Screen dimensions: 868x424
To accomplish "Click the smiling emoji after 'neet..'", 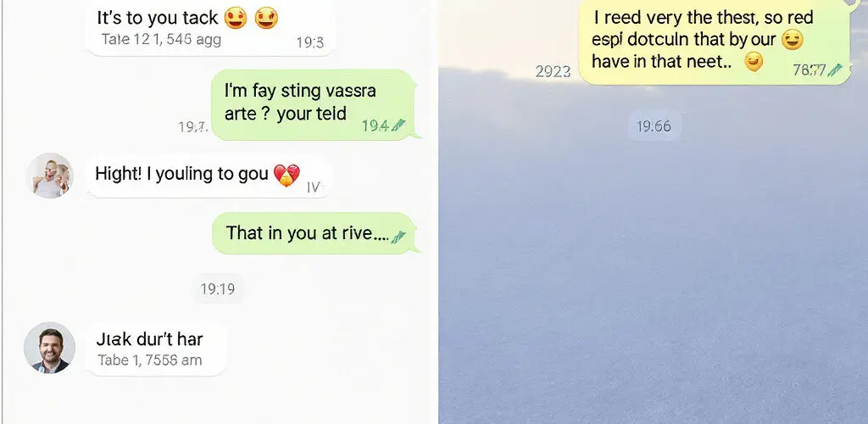I will pyautogui.click(x=754, y=61).
